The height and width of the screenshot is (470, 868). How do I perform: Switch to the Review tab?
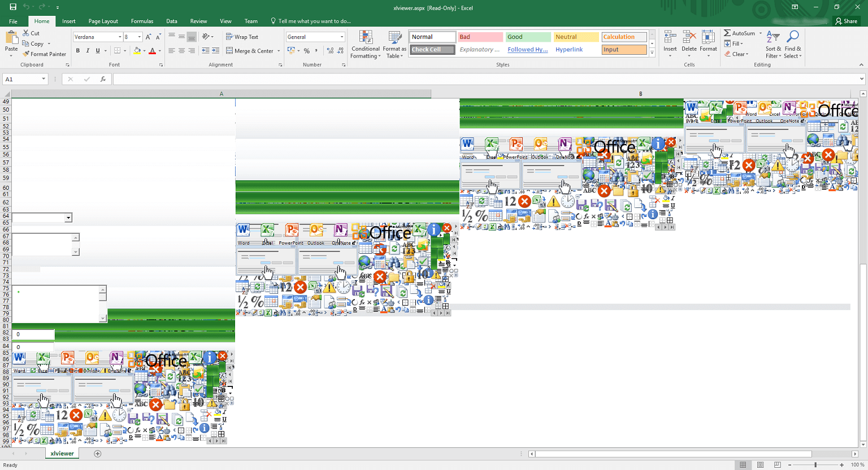(198, 21)
